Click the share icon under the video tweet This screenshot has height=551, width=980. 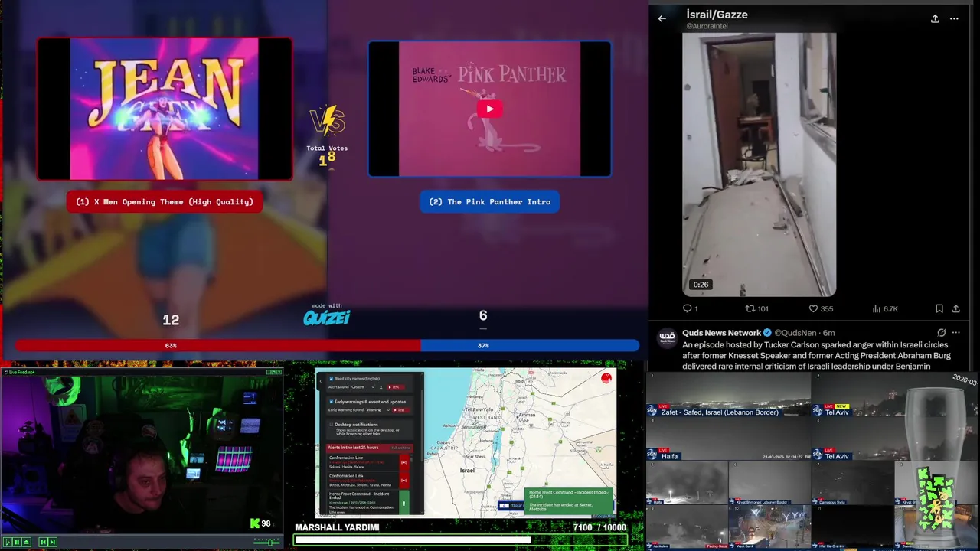(955, 308)
